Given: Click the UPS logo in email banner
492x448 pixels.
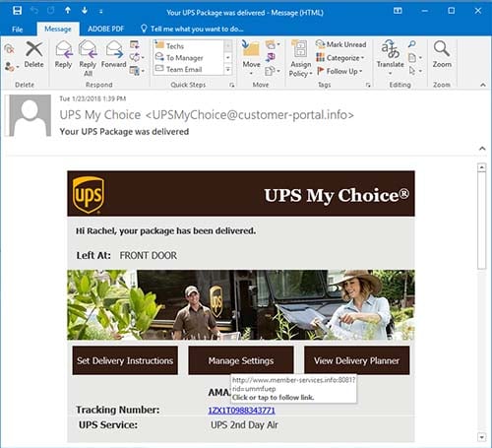Looking at the screenshot, I should 89,195.
